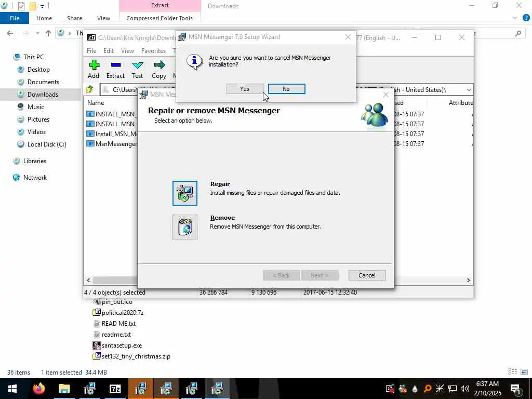532x399 pixels.
Task: Click the taskbar clock and date
Action: click(487, 389)
